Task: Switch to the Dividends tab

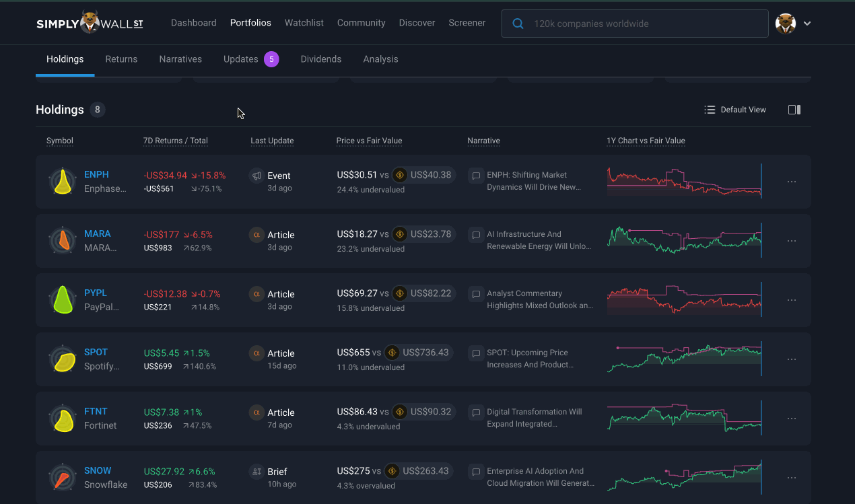Action: (321, 59)
